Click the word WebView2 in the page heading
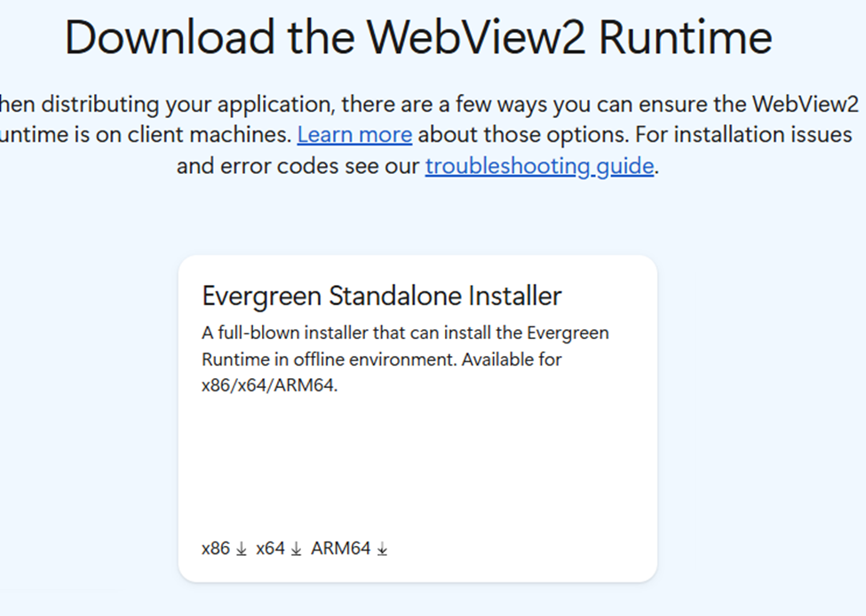The image size is (866, 616). 476,37
